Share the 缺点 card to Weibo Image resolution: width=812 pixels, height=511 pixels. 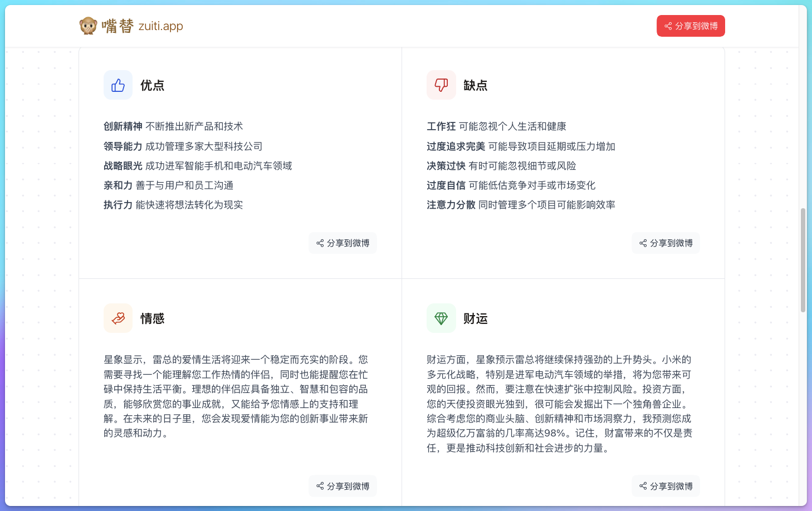click(666, 243)
